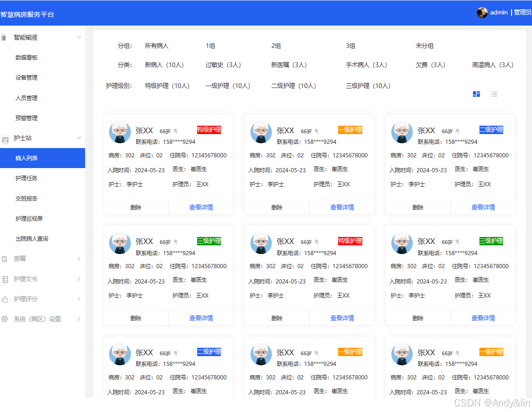Filter group by 2组

276,46
